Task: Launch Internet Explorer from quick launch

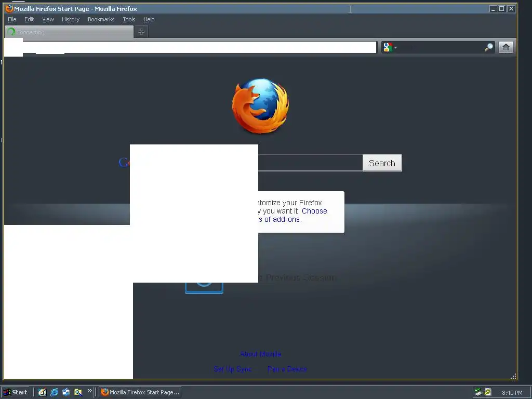Action: point(54,392)
